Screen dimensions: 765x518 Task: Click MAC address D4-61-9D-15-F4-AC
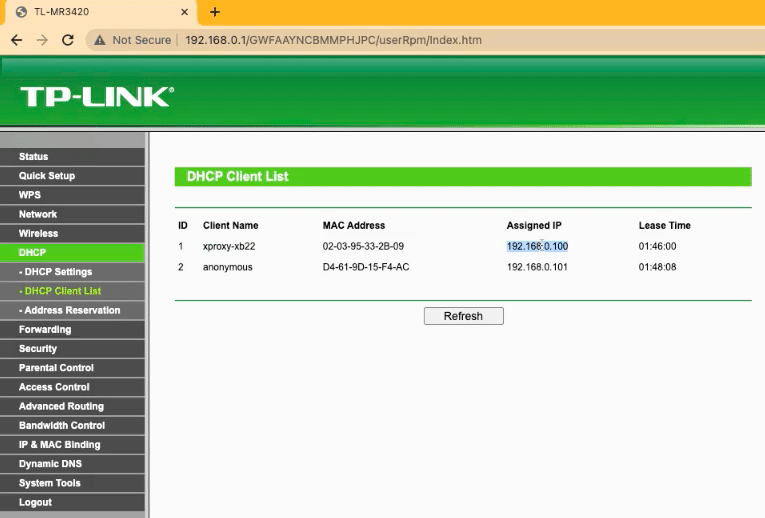[x=366, y=267]
